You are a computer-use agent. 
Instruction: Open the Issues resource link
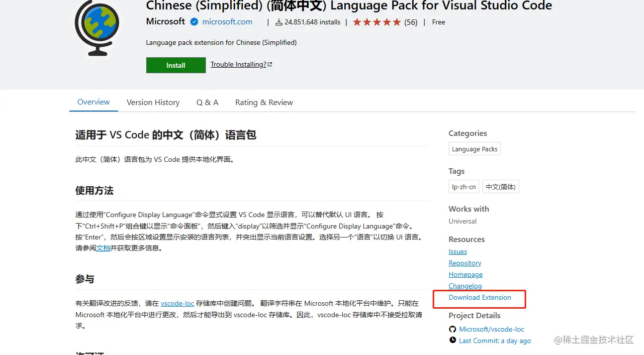(x=458, y=251)
